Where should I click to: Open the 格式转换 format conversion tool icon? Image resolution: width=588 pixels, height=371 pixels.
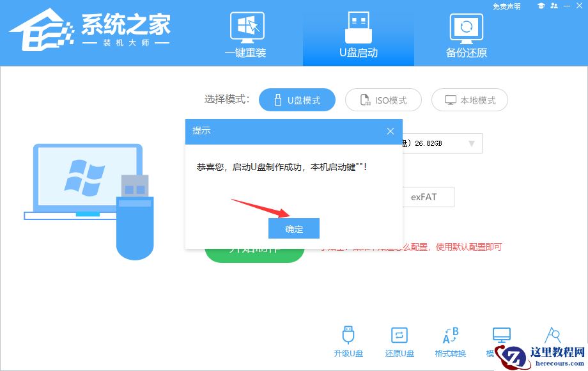pos(451,336)
